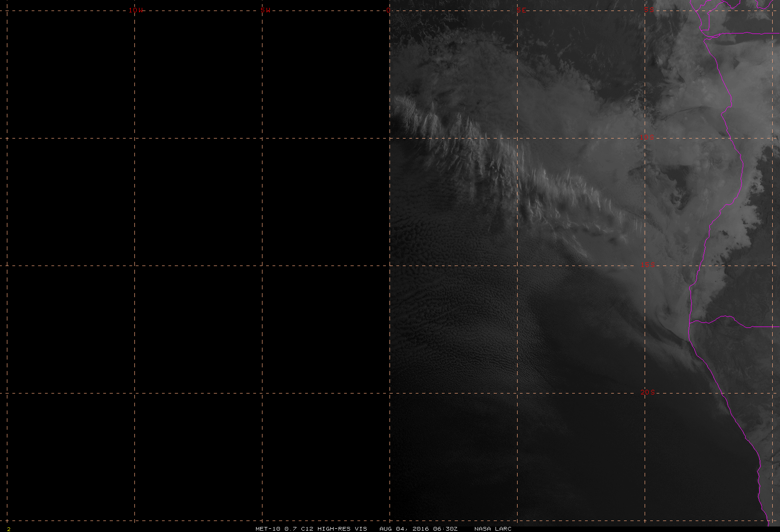
Task: Click the 5W longitude label
Action: [x=265, y=10]
